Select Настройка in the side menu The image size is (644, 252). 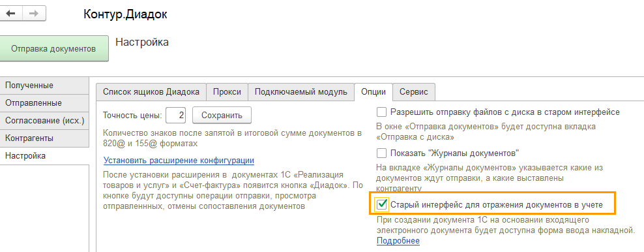click(x=44, y=156)
